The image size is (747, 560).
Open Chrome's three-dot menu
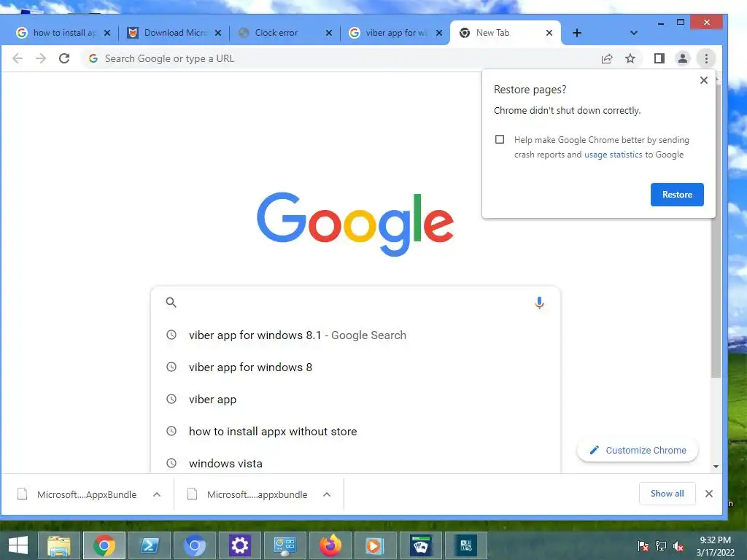click(x=706, y=58)
